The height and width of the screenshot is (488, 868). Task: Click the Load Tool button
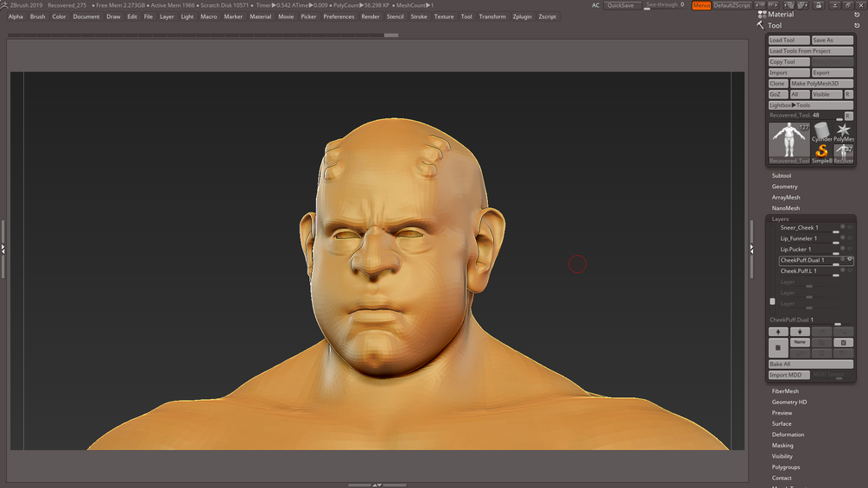click(x=789, y=40)
